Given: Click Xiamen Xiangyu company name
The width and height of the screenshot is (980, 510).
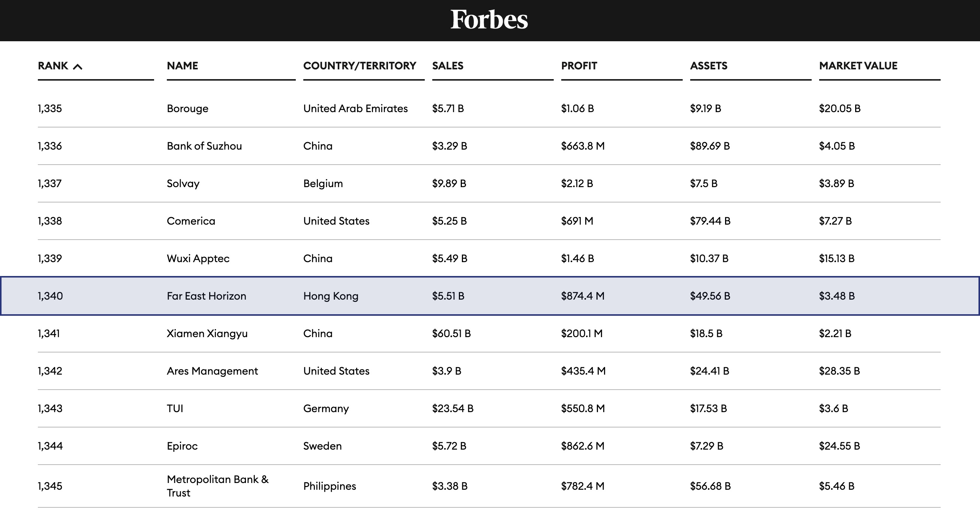Looking at the screenshot, I should (x=207, y=333).
